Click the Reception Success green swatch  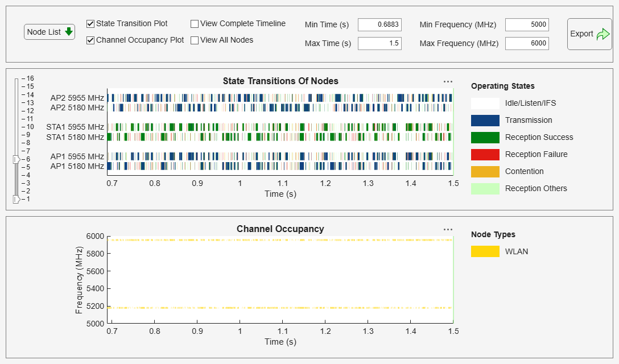485,138
